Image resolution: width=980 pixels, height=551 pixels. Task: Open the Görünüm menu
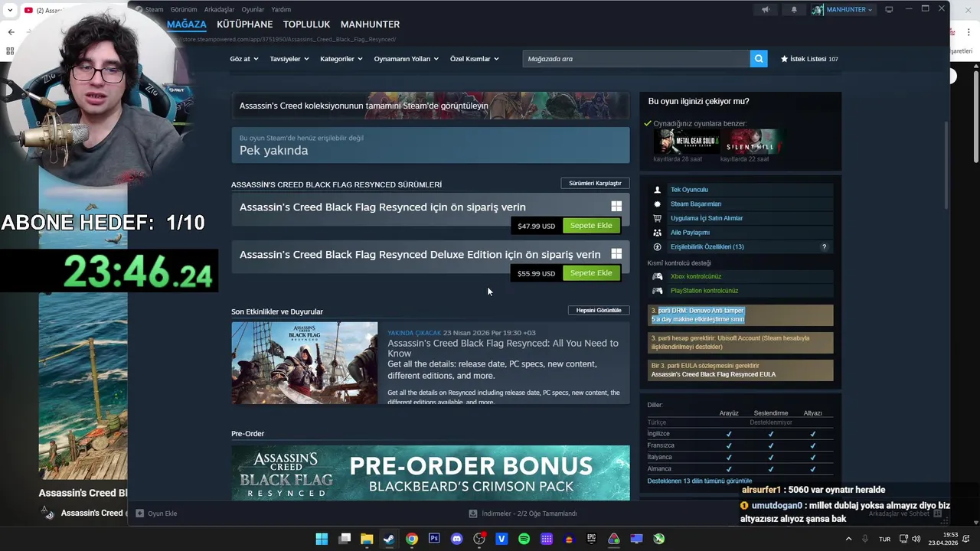(184, 10)
